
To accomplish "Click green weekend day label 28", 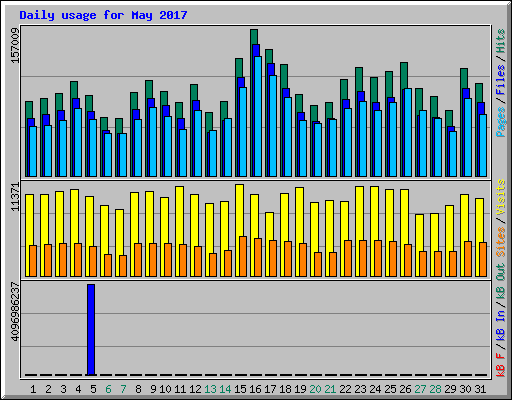I will [435, 389].
